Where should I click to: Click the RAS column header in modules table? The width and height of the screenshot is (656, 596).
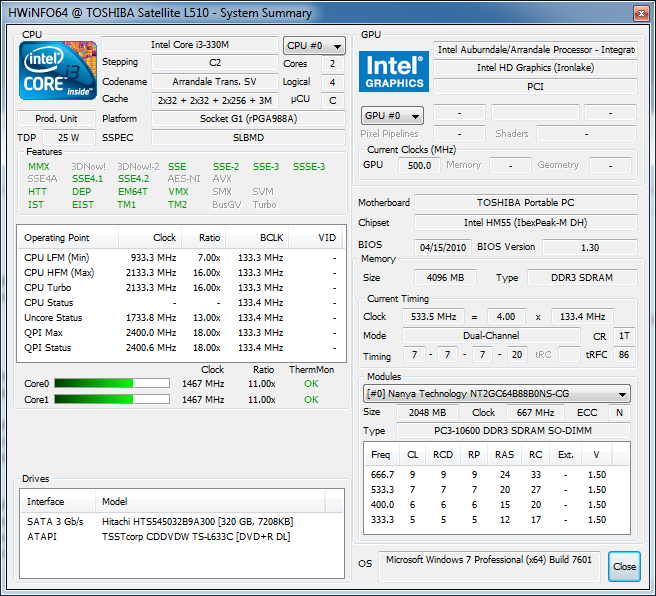[505, 455]
